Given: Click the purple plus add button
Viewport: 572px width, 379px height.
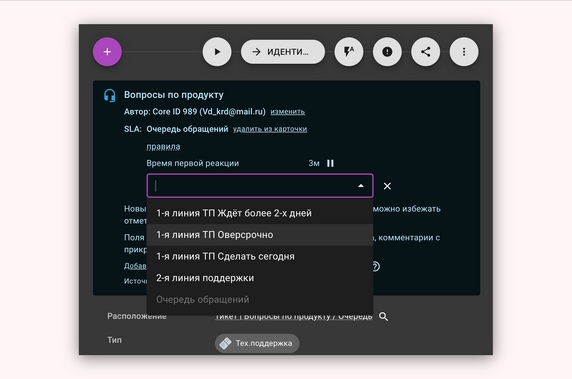Looking at the screenshot, I should point(107,52).
